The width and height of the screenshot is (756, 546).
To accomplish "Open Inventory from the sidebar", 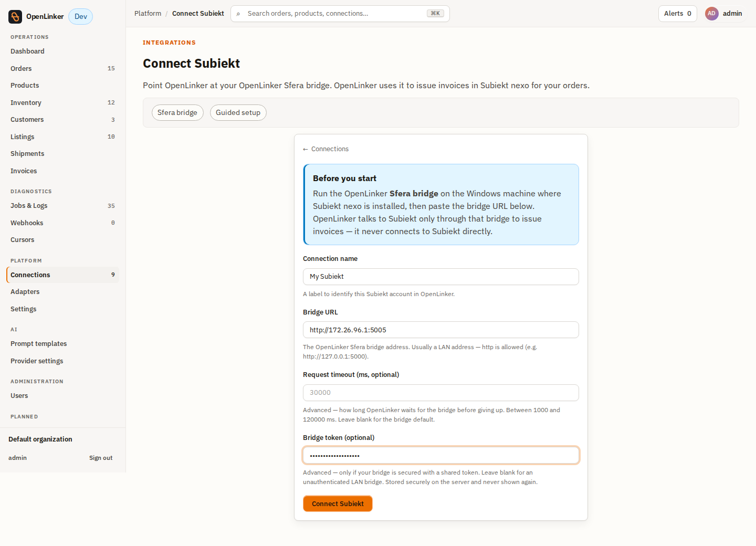I will 62,103.
